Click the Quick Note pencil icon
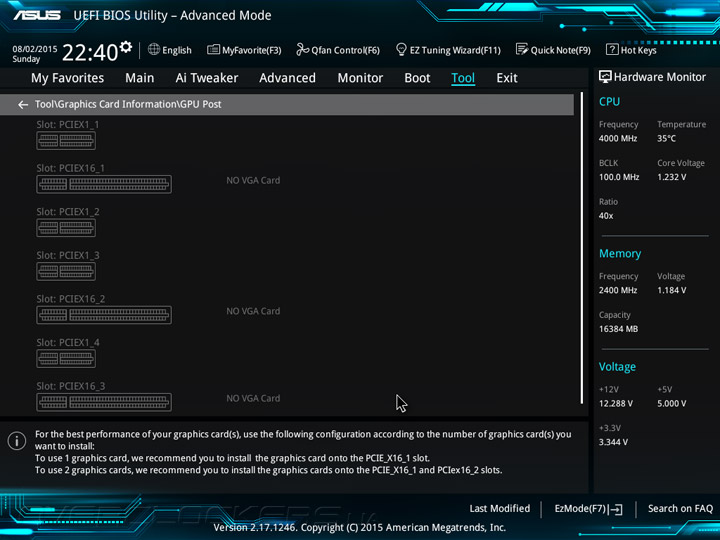The width and height of the screenshot is (720, 540). click(x=522, y=49)
